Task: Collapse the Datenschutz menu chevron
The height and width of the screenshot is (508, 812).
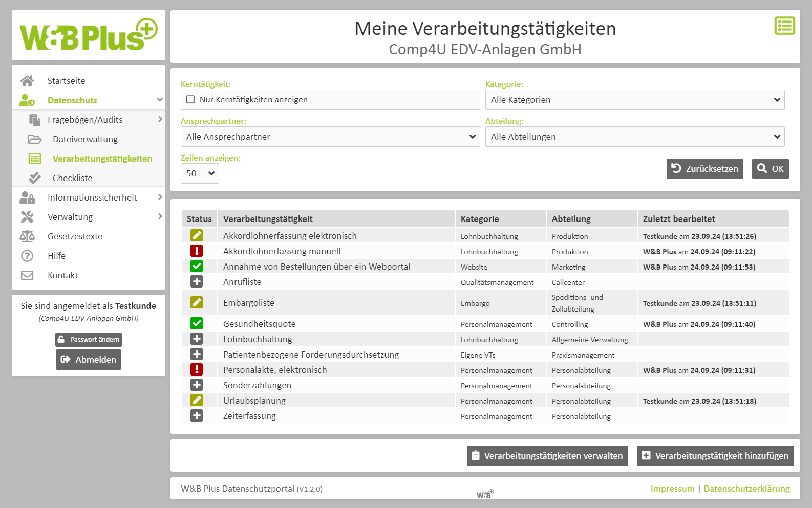Action: click(160, 100)
